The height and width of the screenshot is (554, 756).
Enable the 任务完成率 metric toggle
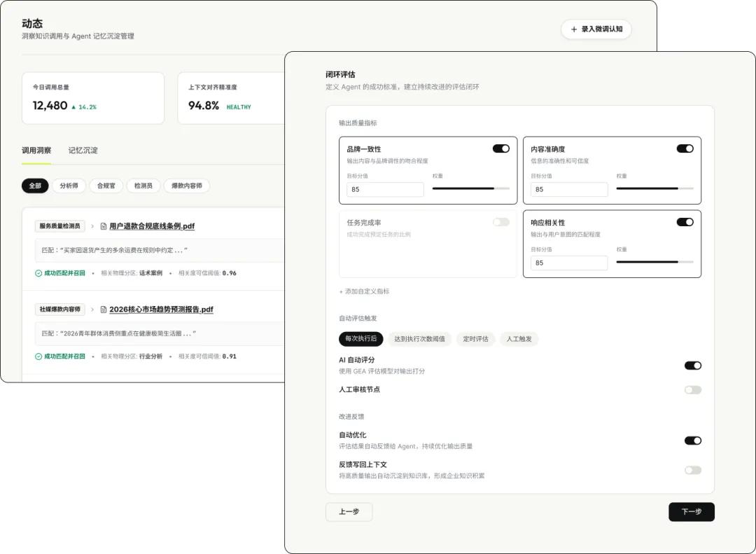click(x=501, y=222)
